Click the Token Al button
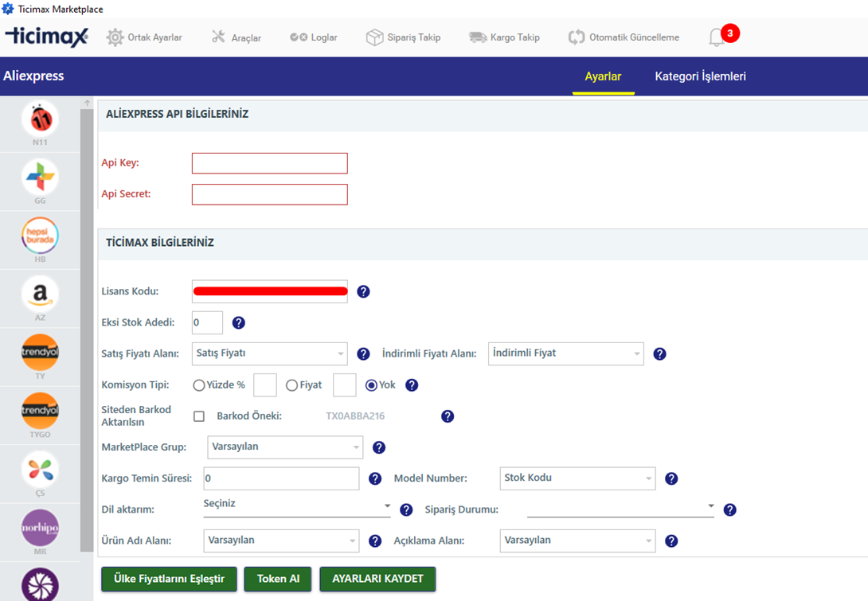This screenshot has width=868, height=601. coord(278,579)
